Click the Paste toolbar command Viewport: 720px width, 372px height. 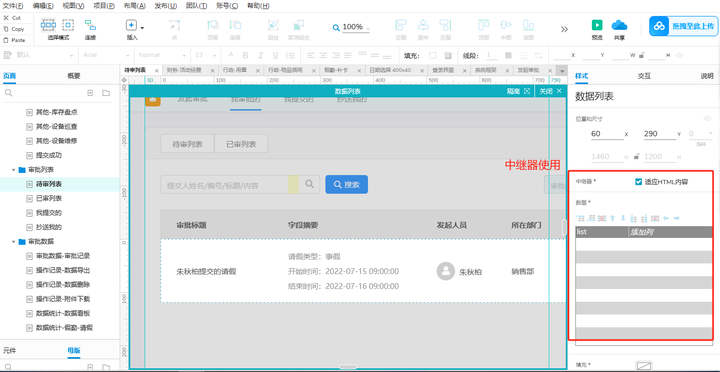[14, 40]
